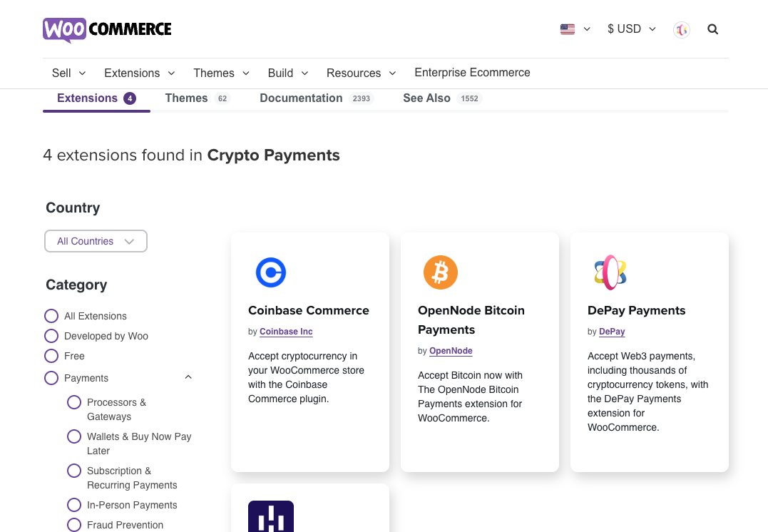Click the dark blue bars extension logo

tap(271, 516)
